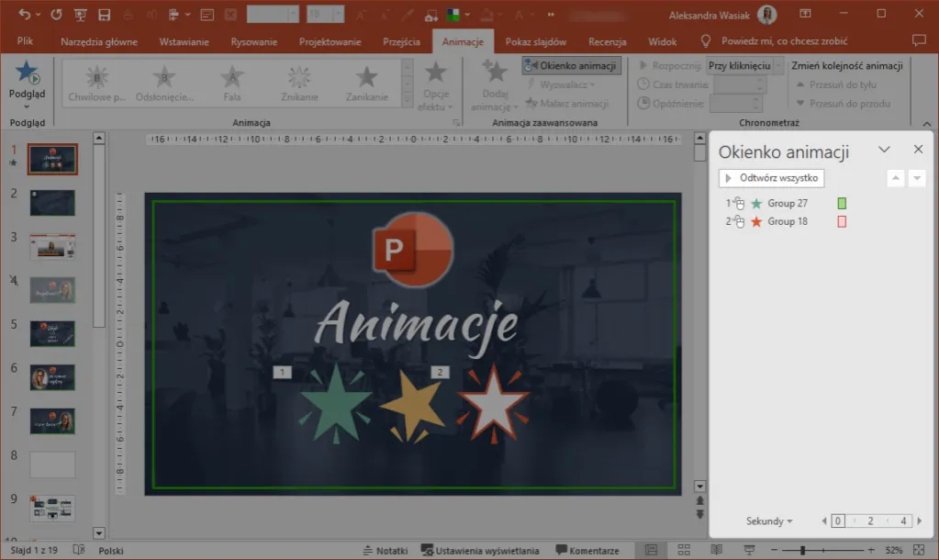Viewport: 939px width, 560px height.
Task: Apply the Znikanie animation effect
Action: pyautogui.click(x=299, y=84)
